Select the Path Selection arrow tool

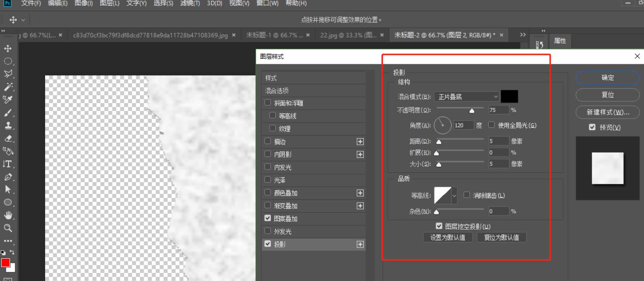point(8,189)
